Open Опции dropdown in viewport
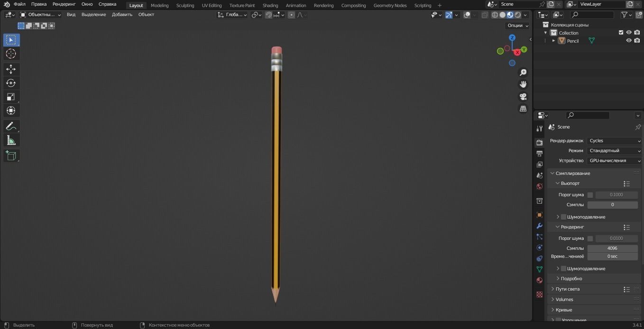 coord(517,26)
